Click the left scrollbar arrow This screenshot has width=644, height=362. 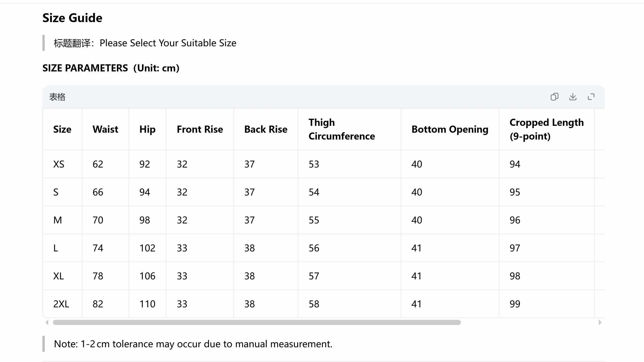click(x=47, y=323)
